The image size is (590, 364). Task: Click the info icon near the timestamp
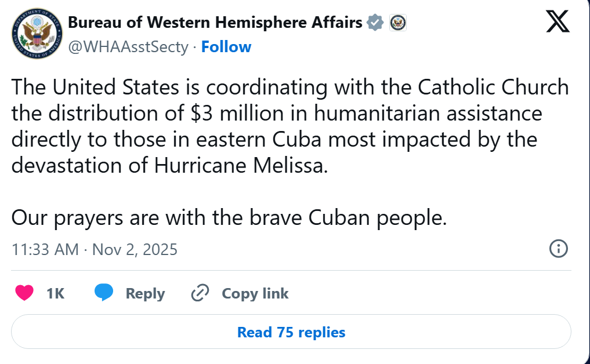559,248
